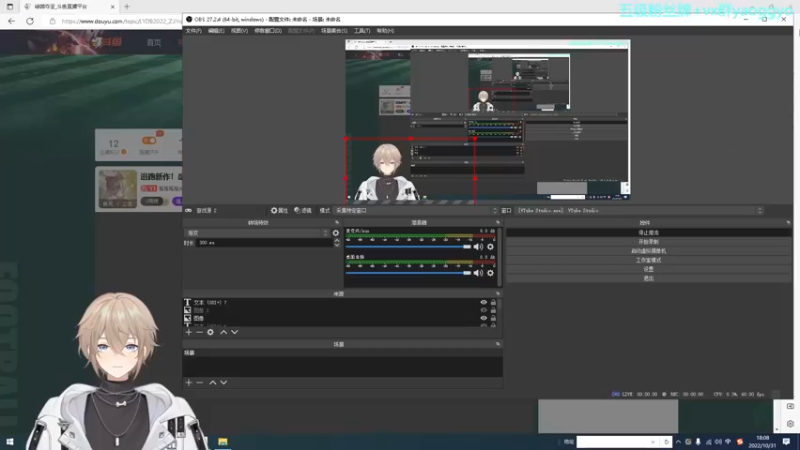Select the 图像 image source row
Image resolution: width=800 pixels, height=450 pixels.
pyautogui.click(x=332, y=318)
